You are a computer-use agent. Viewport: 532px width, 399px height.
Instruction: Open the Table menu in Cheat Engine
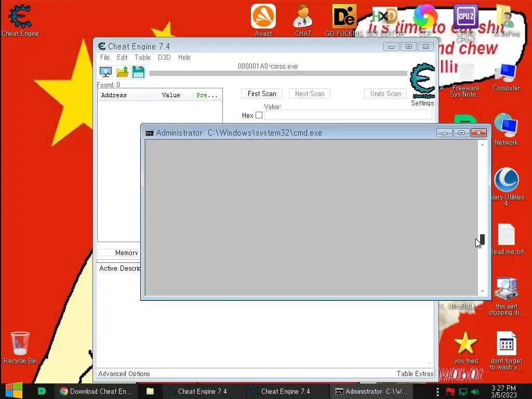(x=142, y=57)
